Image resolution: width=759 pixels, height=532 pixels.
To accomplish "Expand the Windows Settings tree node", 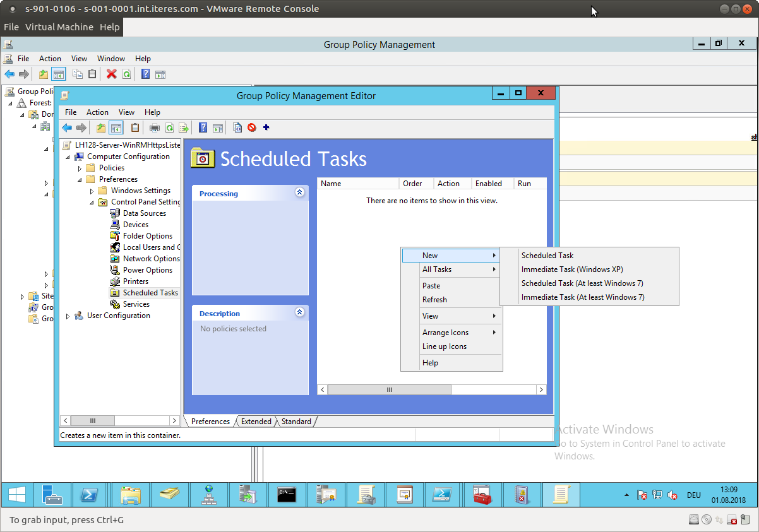I will (x=92, y=191).
